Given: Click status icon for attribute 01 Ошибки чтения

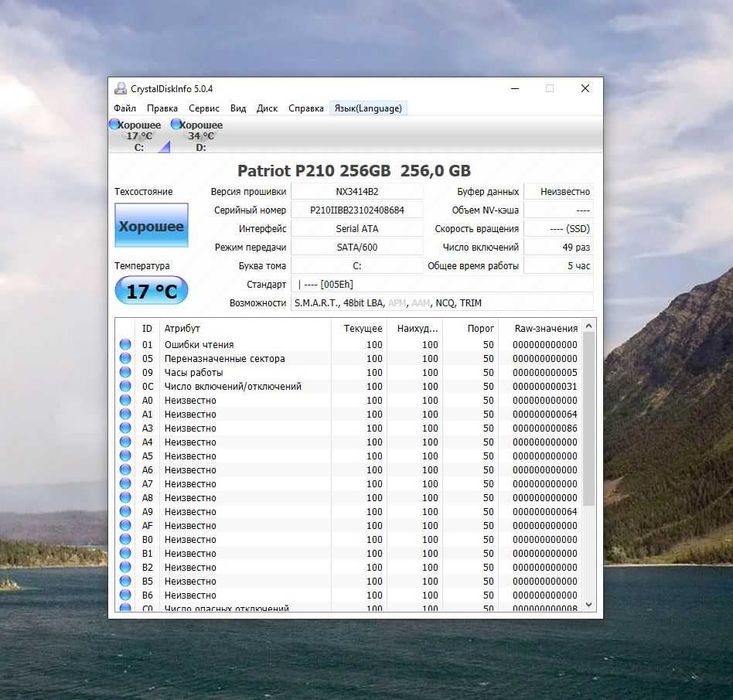Looking at the screenshot, I should pos(125,344).
